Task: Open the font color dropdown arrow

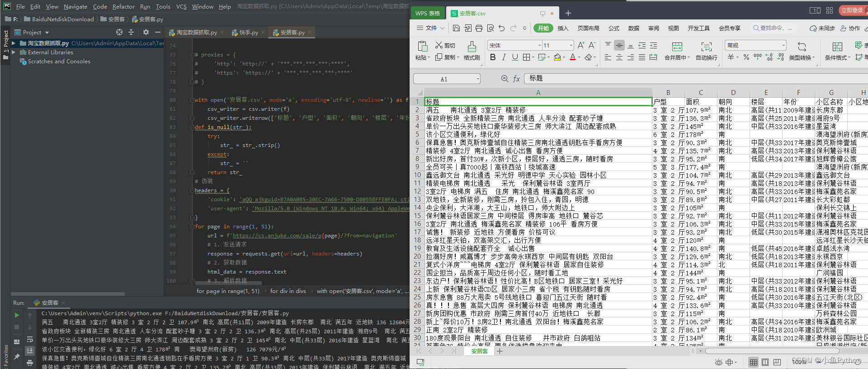Action: (579, 57)
